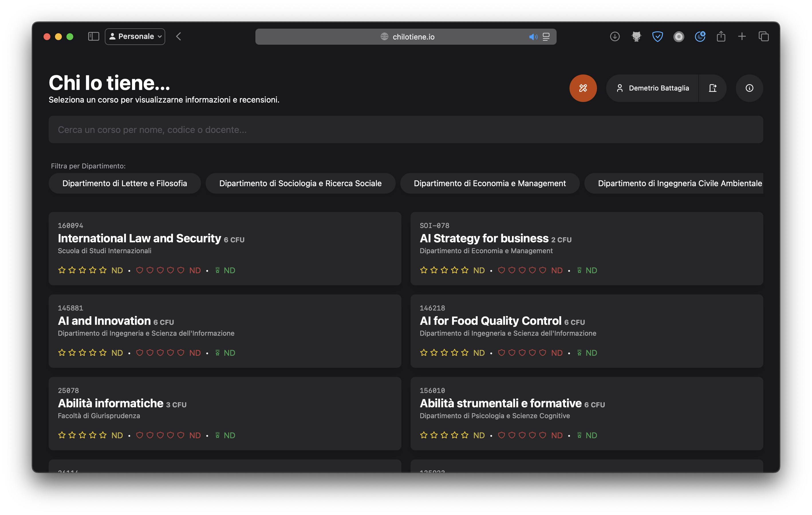Open the Downloads icon in toolbar
The height and width of the screenshot is (515, 812).
tap(614, 36)
